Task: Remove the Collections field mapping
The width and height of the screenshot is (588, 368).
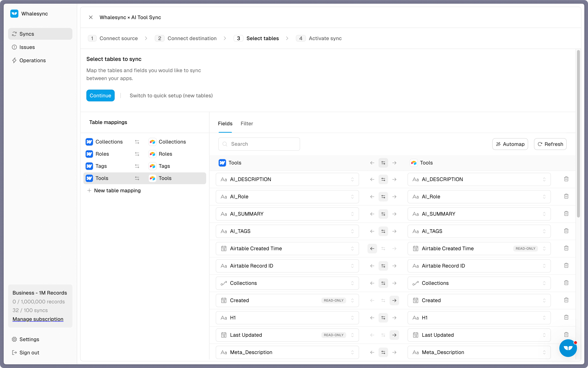Action: 566,283
